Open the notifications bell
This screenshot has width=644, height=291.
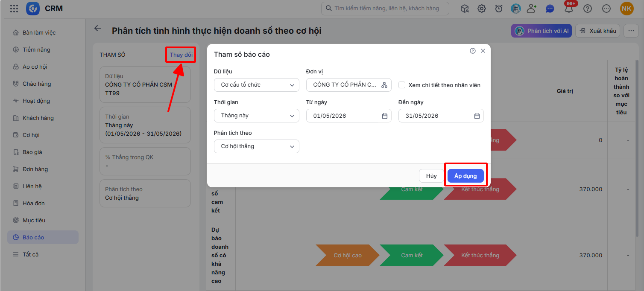click(x=568, y=9)
